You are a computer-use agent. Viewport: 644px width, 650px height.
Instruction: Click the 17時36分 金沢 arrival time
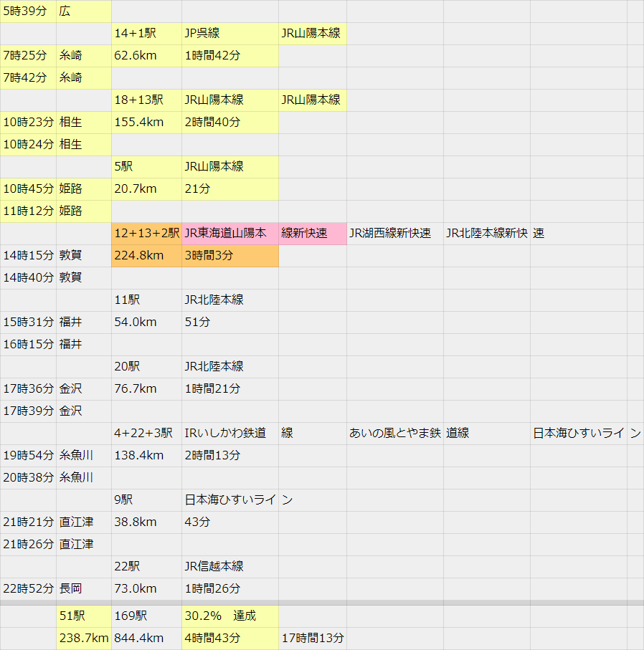tap(28, 389)
